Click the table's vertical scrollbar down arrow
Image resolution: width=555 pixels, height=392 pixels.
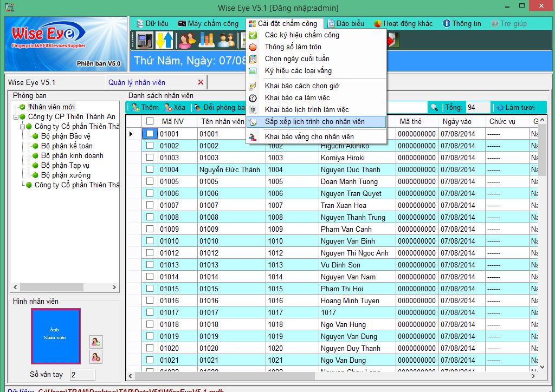tap(542, 367)
